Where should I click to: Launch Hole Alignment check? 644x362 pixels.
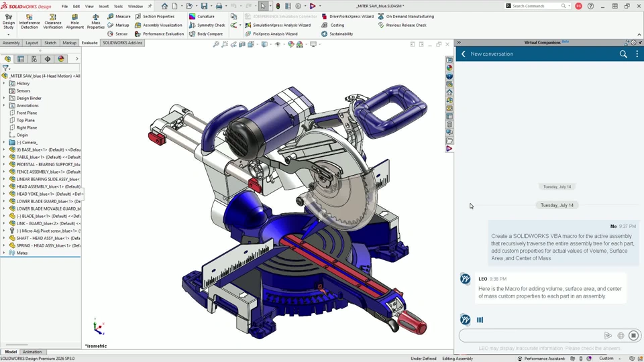coord(74,21)
